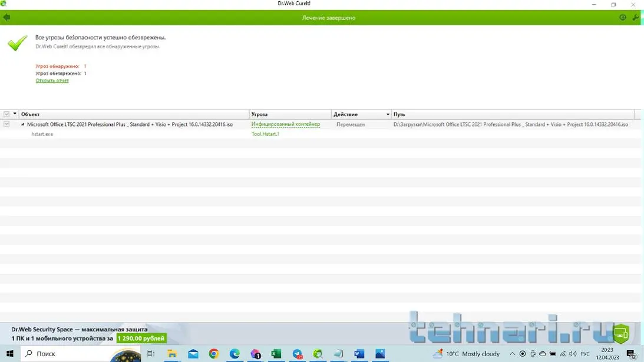
Task: Open Wi-Fi network tray icon
Action: pyautogui.click(x=563, y=353)
